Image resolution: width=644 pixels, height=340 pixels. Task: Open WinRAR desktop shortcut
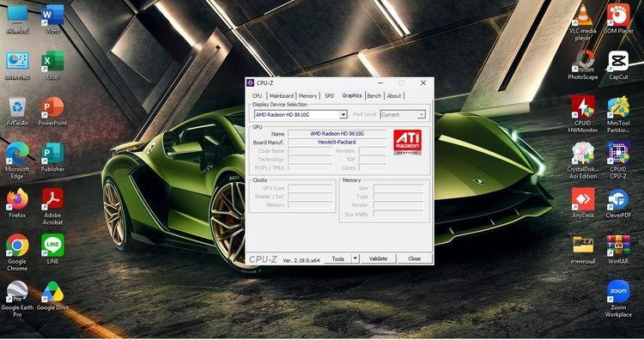(618, 249)
